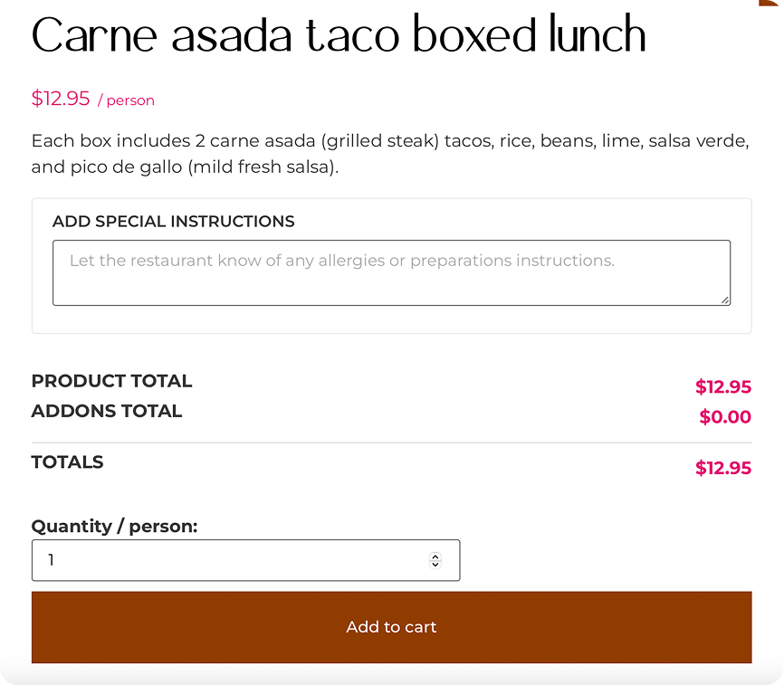Click inside the Quantity per person field
784x685 pixels.
click(x=226, y=560)
